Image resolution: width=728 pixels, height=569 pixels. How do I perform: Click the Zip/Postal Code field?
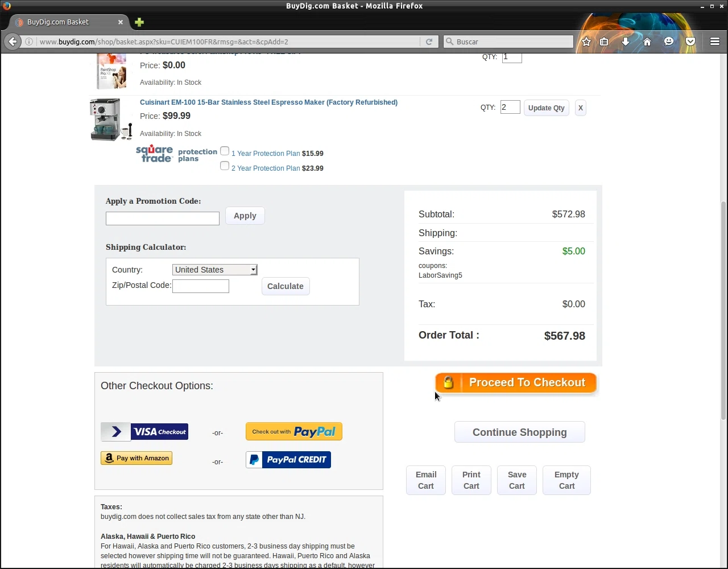point(201,286)
